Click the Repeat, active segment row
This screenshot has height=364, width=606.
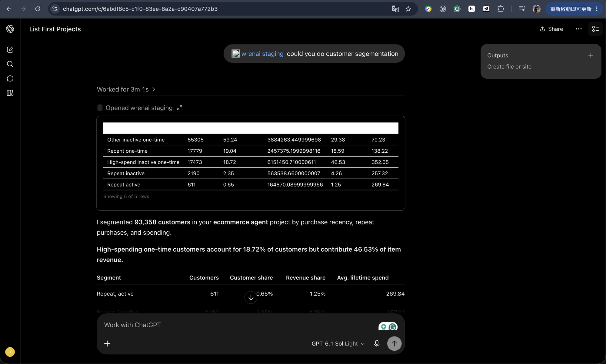251,294
